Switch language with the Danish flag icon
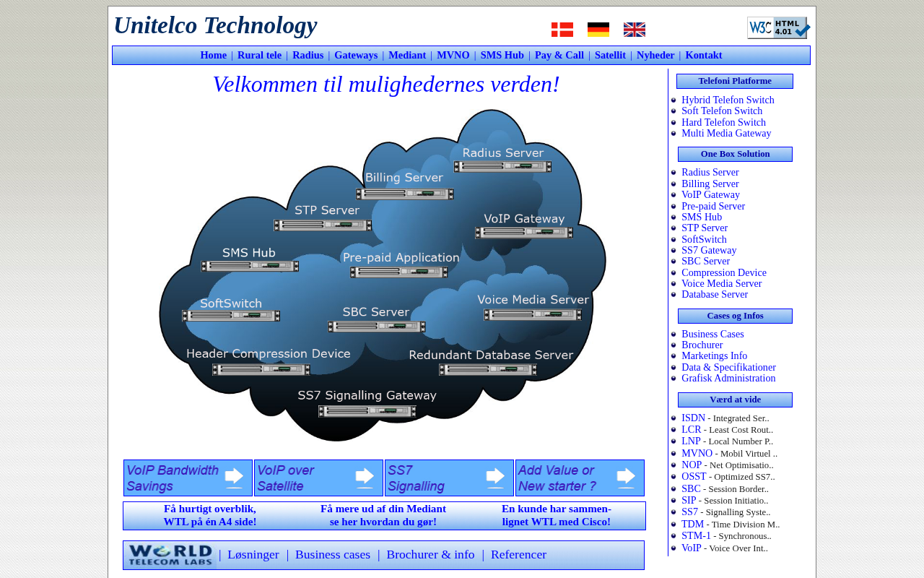This screenshot has height=578, width=924. pos(562,30)
